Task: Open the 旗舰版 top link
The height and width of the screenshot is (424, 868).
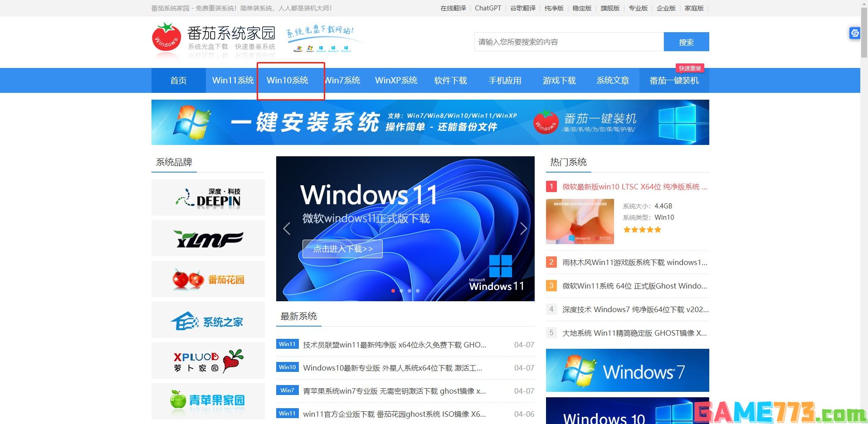Action: coord(610,8)
